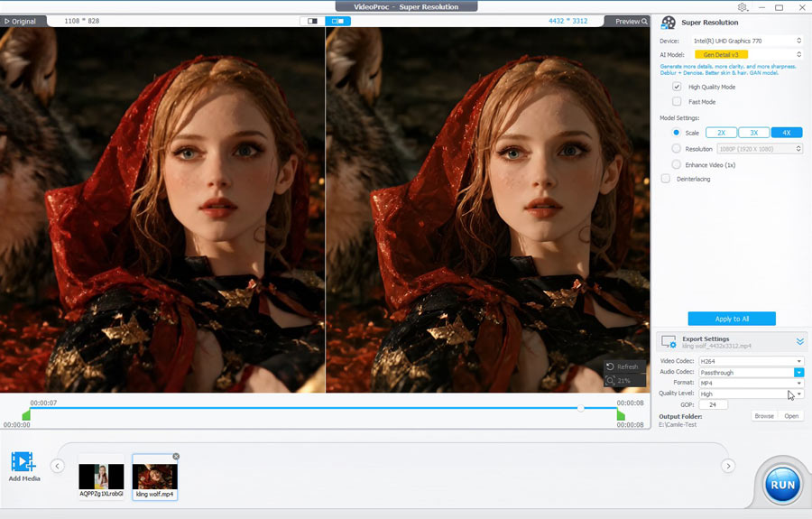Screen dimensions: 812x519
Task: Open the Format MP4 dropdown
Action: tap(751, 383)
